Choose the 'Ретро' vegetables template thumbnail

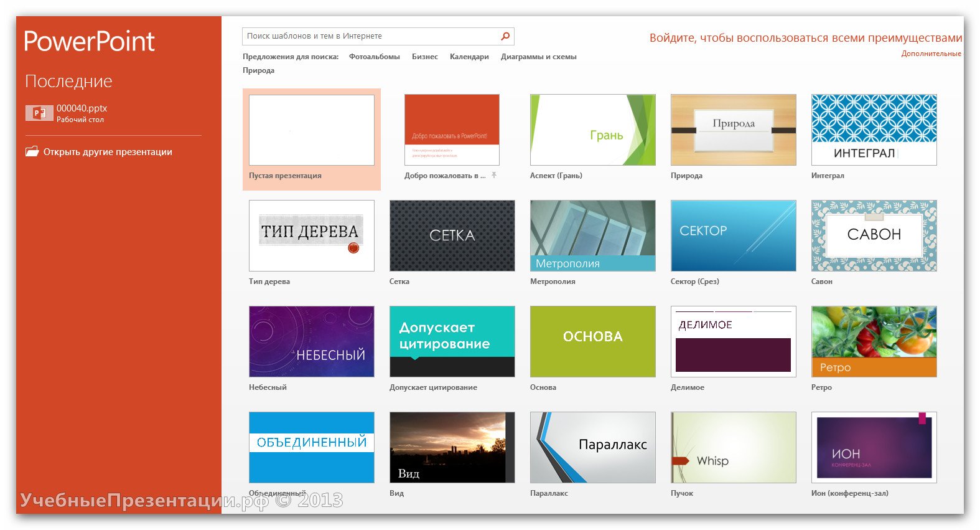click(x=874, y=342)
